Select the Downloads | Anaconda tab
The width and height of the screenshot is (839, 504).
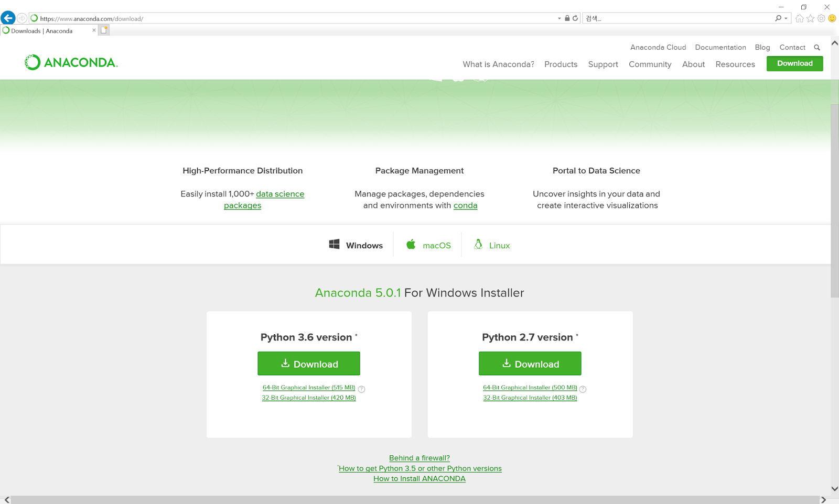tap(49, 30)
